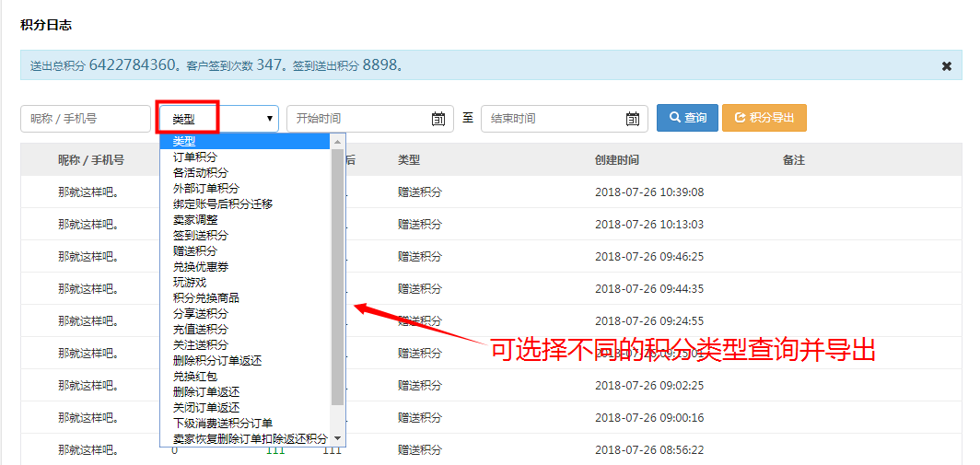Choose 积分兑换商品 from type list

[206, 298]
